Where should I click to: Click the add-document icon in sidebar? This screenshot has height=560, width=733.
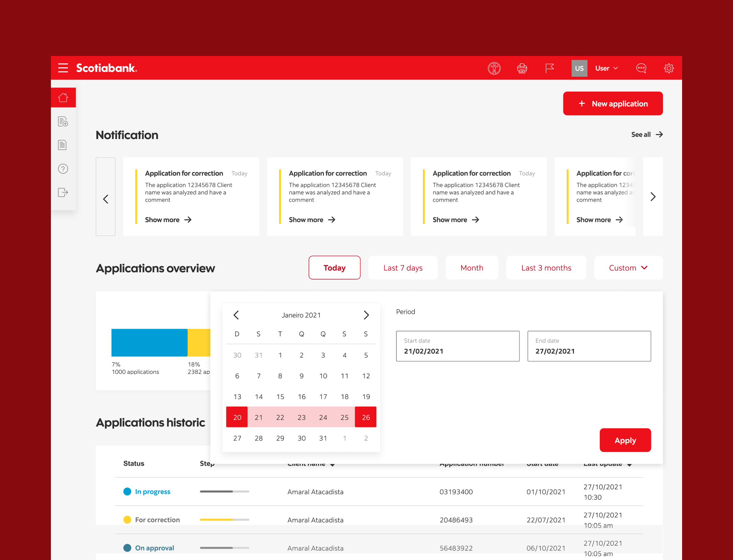(63, 122)
